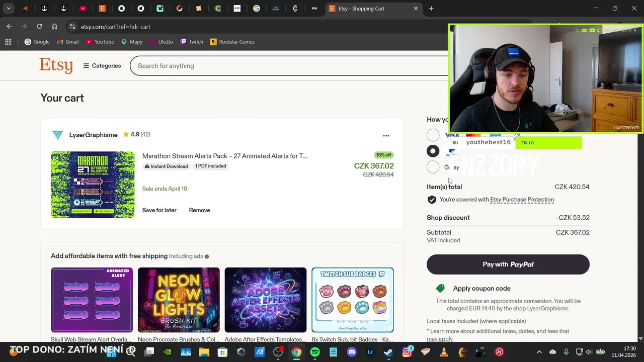Select the card payment radio button
The image size is (644, 362).
[433, 135]
